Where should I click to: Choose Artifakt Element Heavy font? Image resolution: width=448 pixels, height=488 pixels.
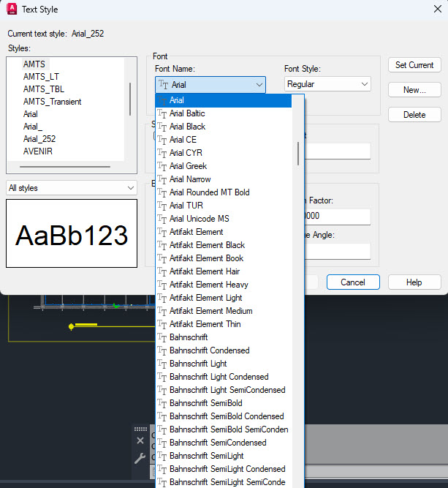(x=224, y=285)
